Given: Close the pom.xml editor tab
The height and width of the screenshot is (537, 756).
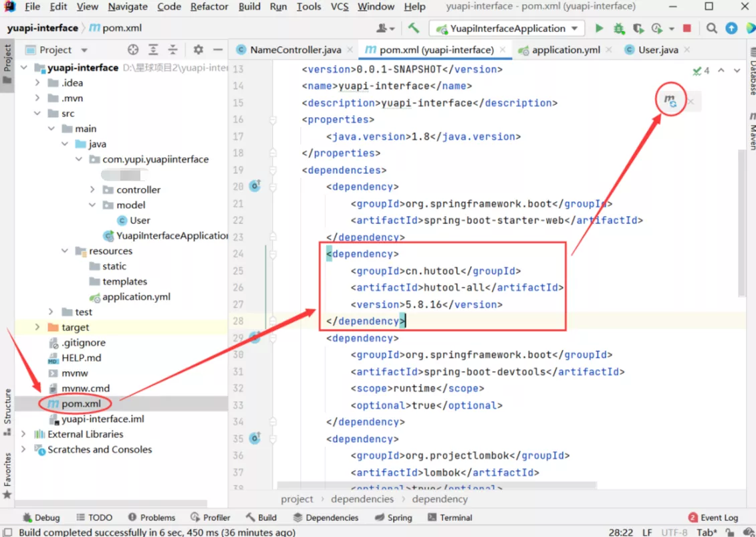Looking at the screenshot, I should (503, 49).
